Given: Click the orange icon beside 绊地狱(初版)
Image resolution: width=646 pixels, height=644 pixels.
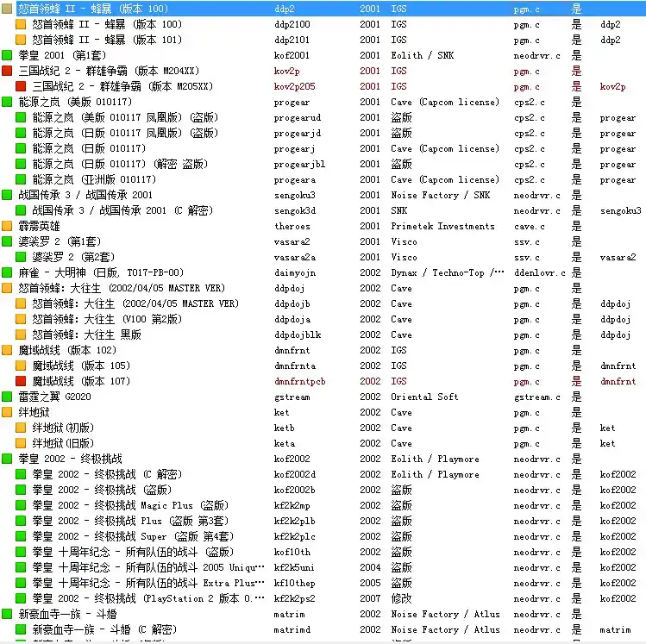Looking at the screenshot, I should click(x=21, y=428).
